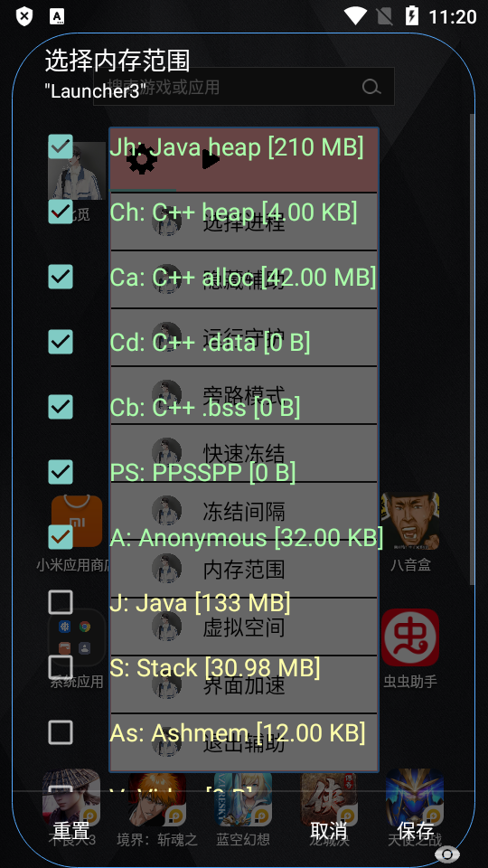488x868 pixels.
Task: Tap the 取消 cancel button
Action: [329, 830]
